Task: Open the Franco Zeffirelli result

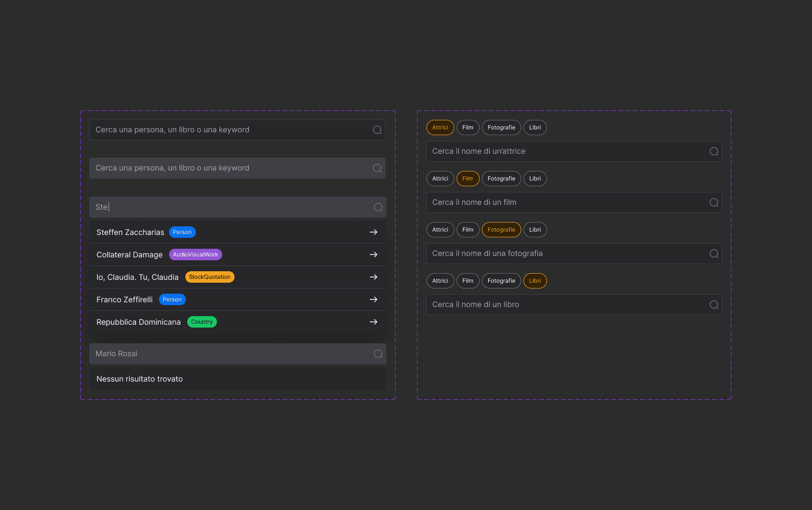Action: click(x=238, y=299)
